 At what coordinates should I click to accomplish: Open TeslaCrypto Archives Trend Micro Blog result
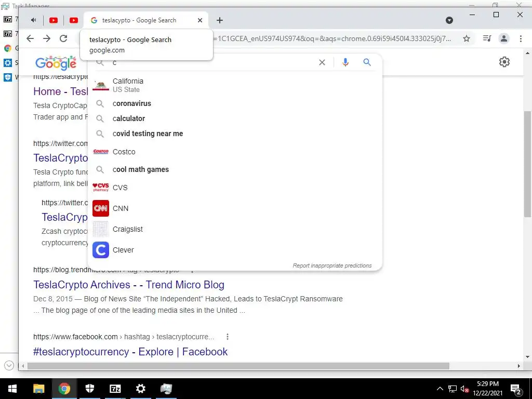[129, 285]
